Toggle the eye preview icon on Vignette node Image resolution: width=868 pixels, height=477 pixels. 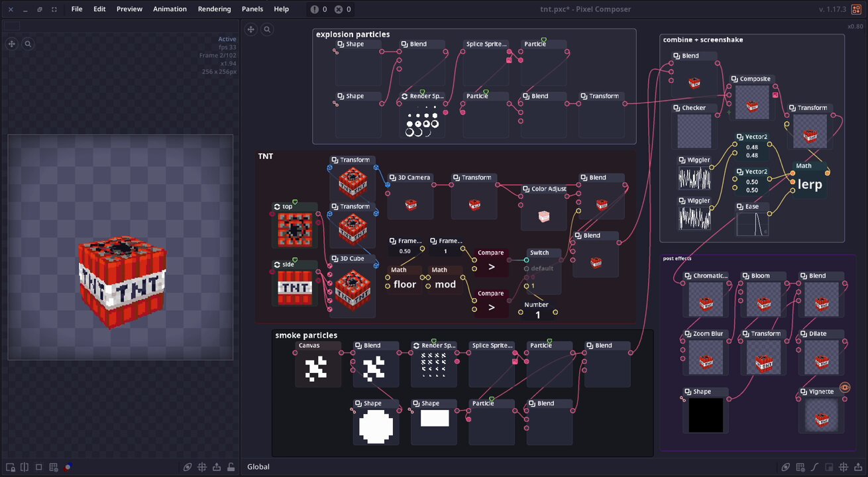844,388
